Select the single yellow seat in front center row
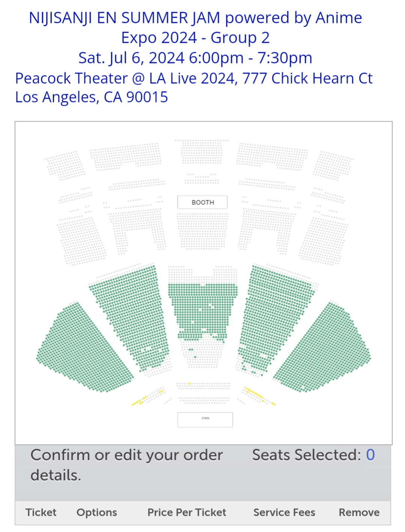Viewport: 405px width, 532px height. click(x=190, y=384)
